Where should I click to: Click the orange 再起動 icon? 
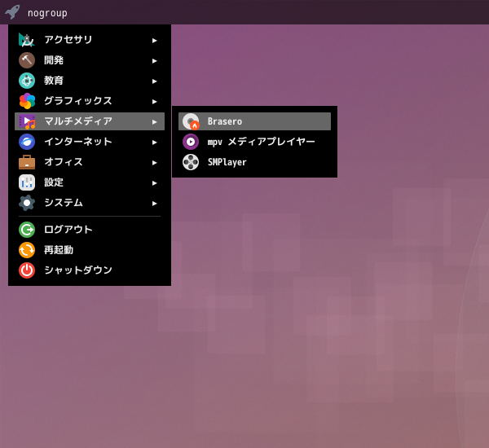coord(27,250)
